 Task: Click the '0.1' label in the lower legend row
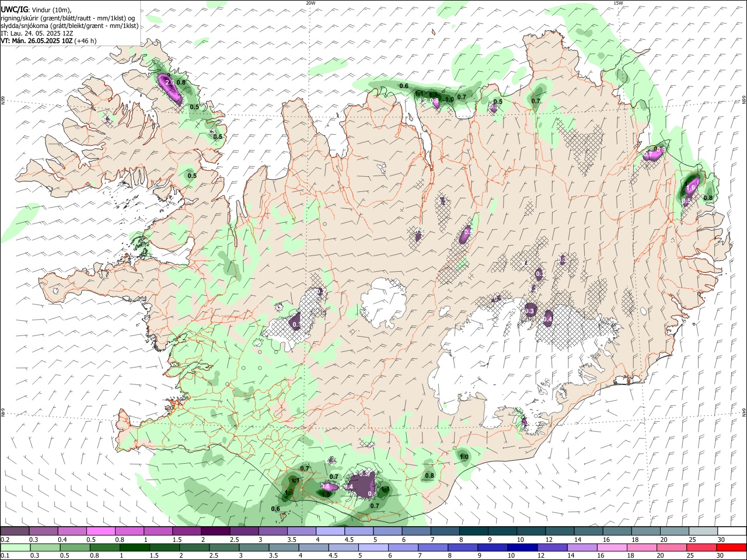[5, 555]
